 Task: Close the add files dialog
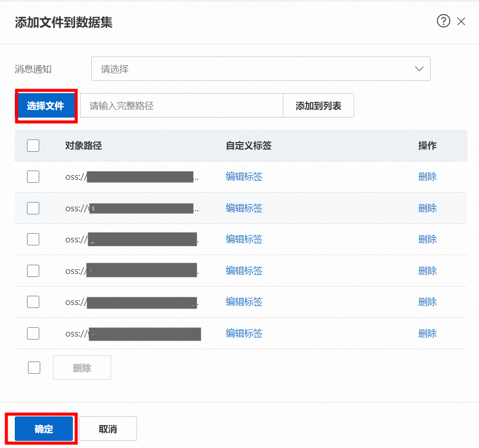coord(461,21)
